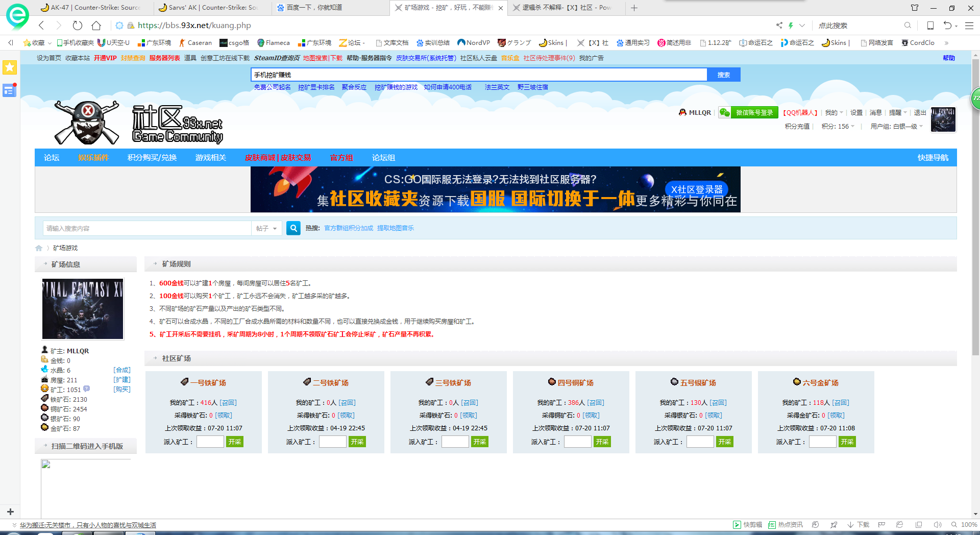
Task: Click the 扩建 link beside 房屋: 211
Action: tap(122, 379)
